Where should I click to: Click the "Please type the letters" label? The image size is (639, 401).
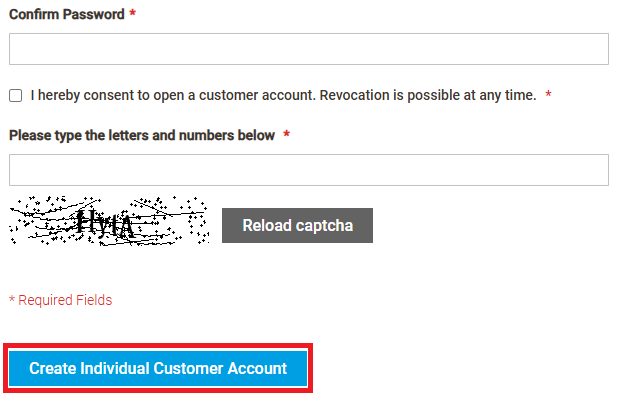(141, 136)
